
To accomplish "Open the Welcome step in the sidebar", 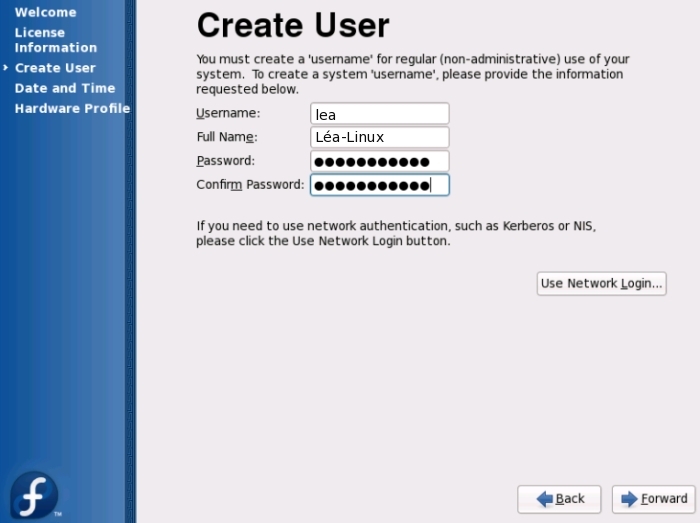I will click(45, 12).
